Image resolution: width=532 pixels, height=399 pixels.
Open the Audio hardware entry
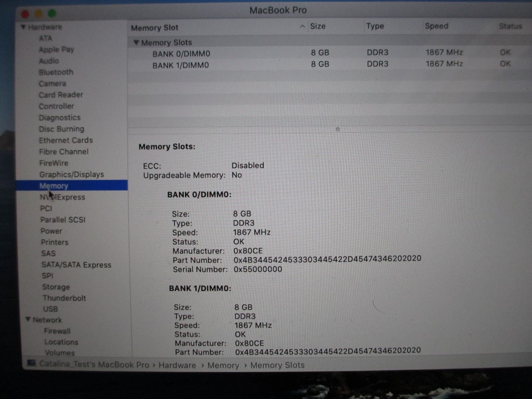49,61
